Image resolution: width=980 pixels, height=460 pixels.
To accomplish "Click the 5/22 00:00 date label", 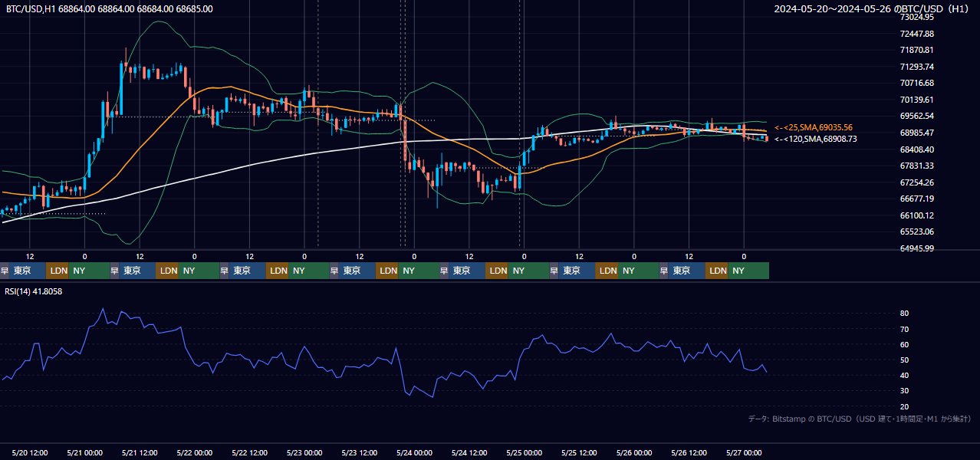I will coord(194,452).
